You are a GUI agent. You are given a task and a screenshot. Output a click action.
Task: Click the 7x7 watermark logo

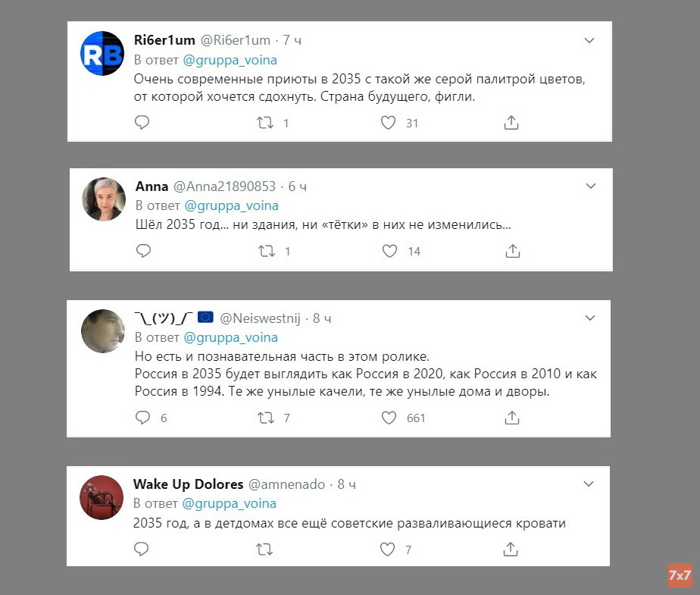click(x=680, y=575)
